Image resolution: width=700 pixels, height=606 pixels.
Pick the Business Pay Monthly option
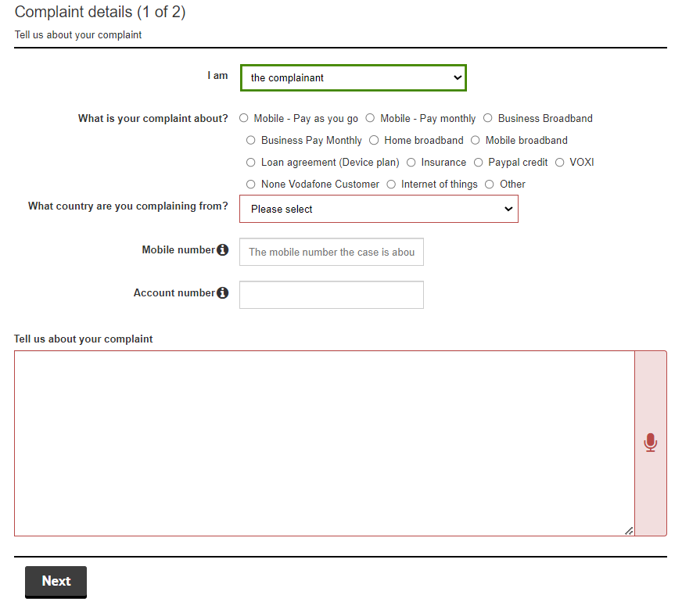tap(251, 141)
